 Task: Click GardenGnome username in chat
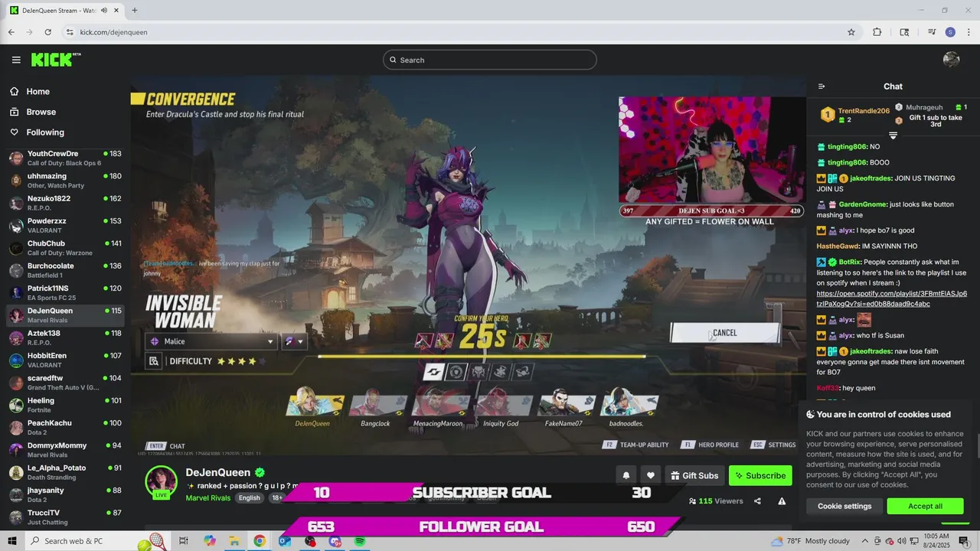(x=862, y=204)
